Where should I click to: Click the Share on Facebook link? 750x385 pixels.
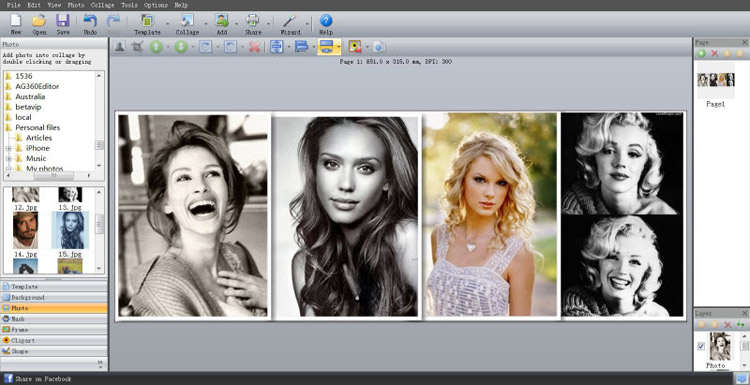pos(43,379)
